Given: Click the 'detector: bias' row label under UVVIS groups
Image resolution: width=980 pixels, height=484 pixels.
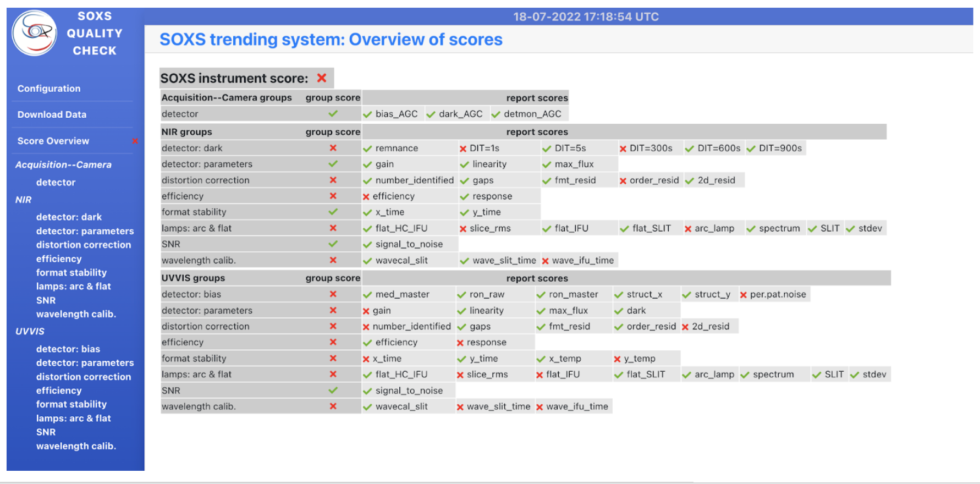Looking at the screenshot, I should pos(191,294).
